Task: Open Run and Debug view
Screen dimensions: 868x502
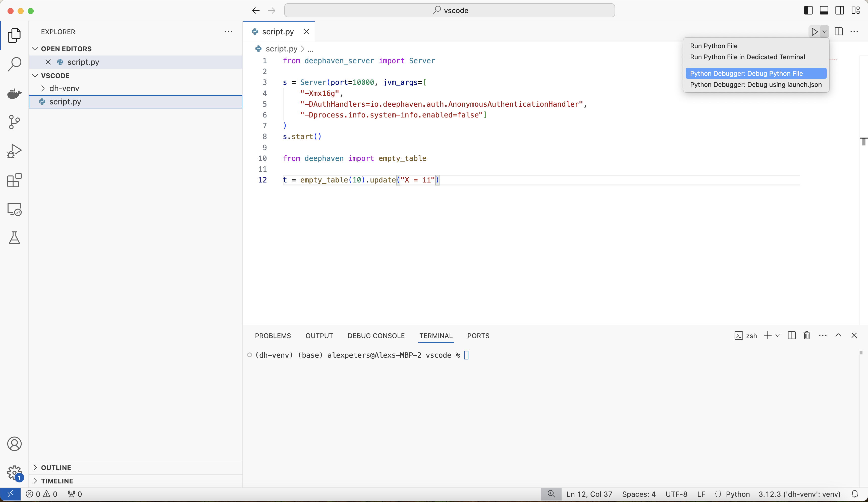Action: (14, 151)
